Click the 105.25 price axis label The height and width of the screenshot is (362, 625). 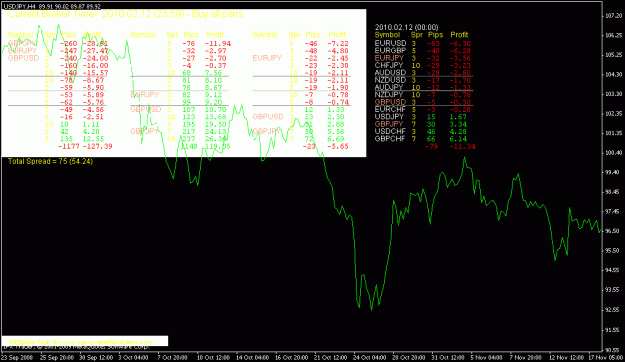pyautogui.click(x=614, y=55)
